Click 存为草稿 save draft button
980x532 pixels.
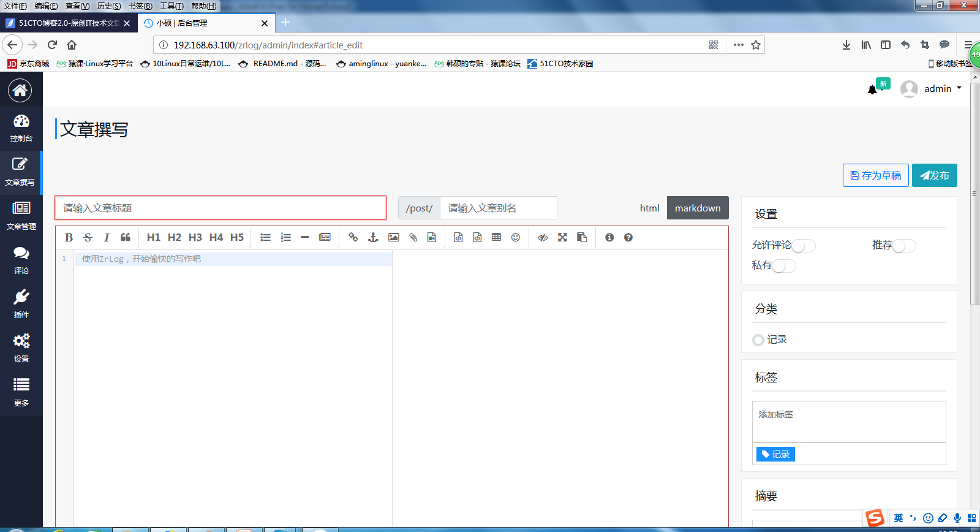876,175
